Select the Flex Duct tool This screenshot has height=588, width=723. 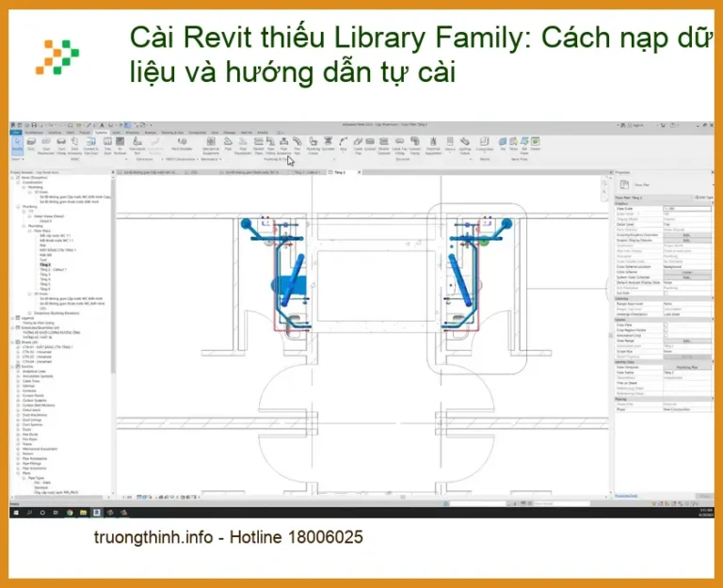tap(107, 145)
